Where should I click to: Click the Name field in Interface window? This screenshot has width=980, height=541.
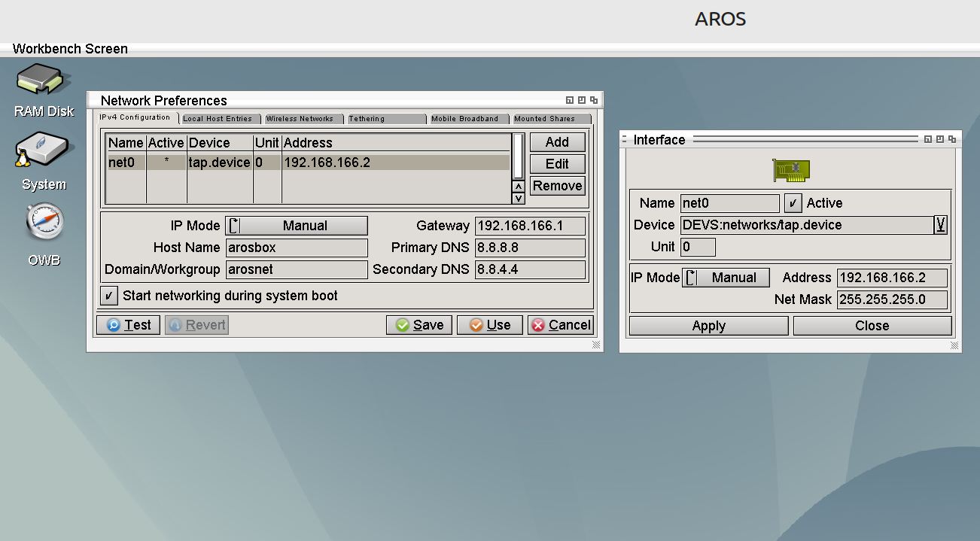point(730,203)
